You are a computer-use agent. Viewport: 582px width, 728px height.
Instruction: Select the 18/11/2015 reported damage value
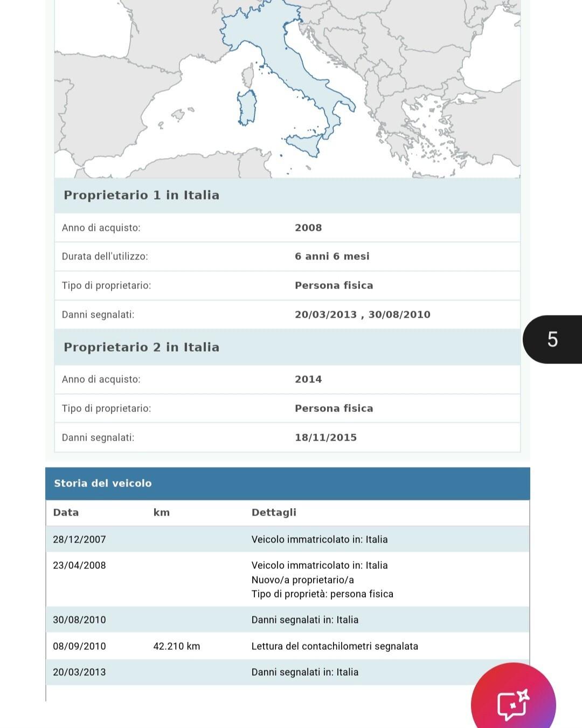(x=325, y=437)
